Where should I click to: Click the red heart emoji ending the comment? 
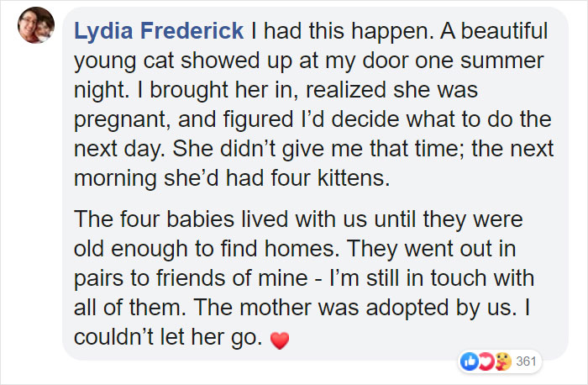pos(281,340)
